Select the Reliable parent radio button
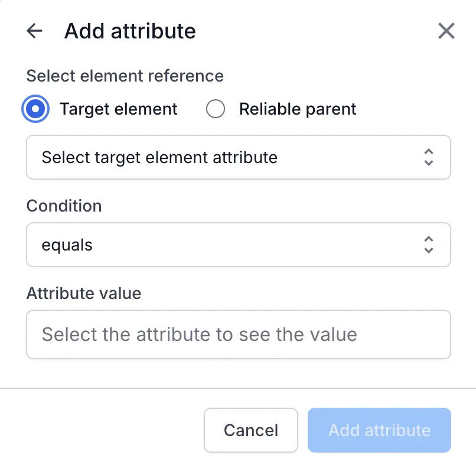The width and height of the screenshot is (476, 468). 216,109
